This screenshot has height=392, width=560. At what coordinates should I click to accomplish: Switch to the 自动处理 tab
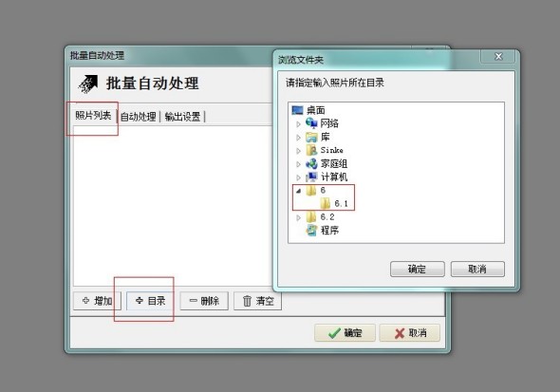click(139, 117)
